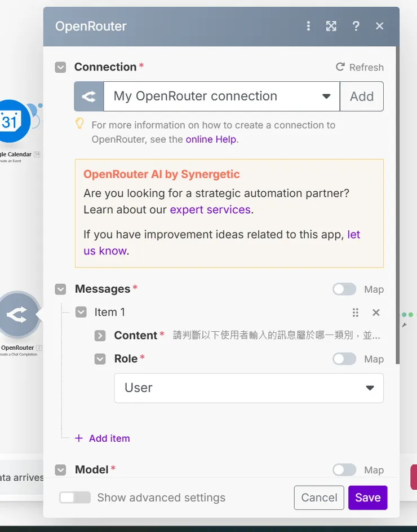
Task: Click the wrench tool icon on the right edge
Action: [x=405, y=324]
